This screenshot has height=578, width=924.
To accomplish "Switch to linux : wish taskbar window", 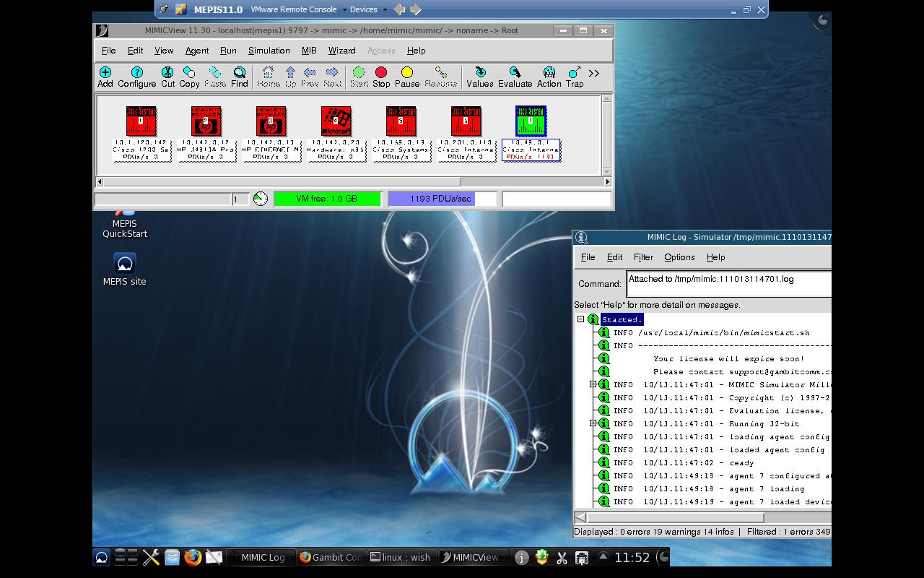I will click(x=401, y=557).
